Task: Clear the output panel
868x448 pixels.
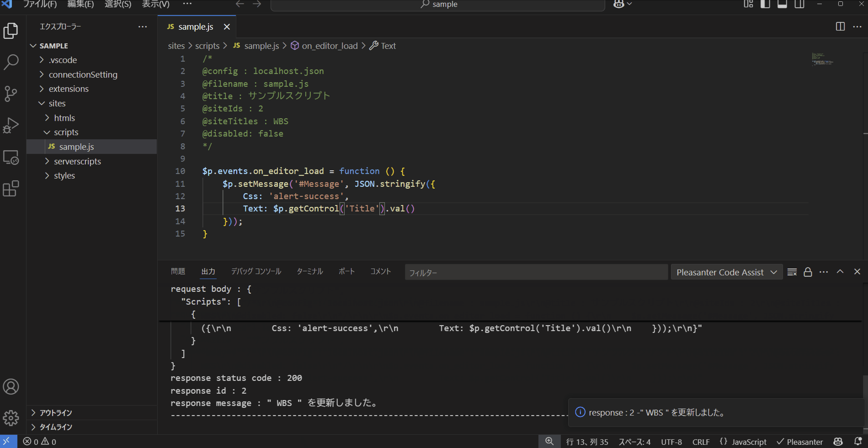Action: pos(792,272)
